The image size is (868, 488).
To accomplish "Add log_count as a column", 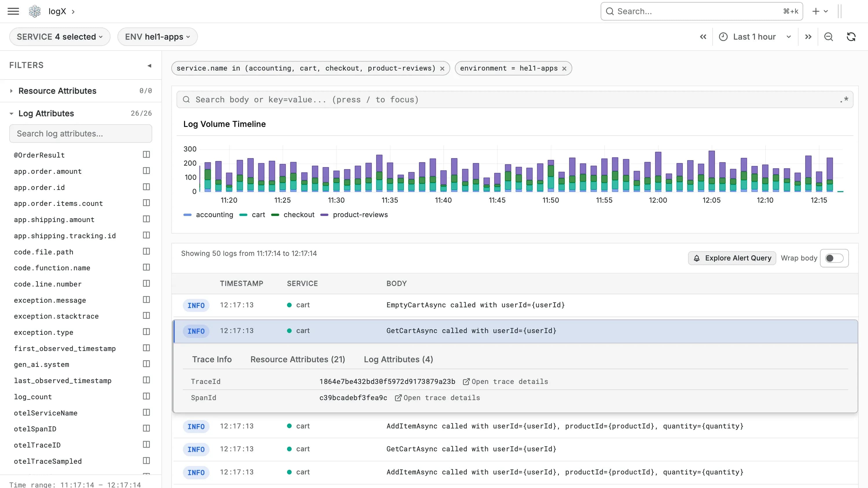I will click(146, 396).
